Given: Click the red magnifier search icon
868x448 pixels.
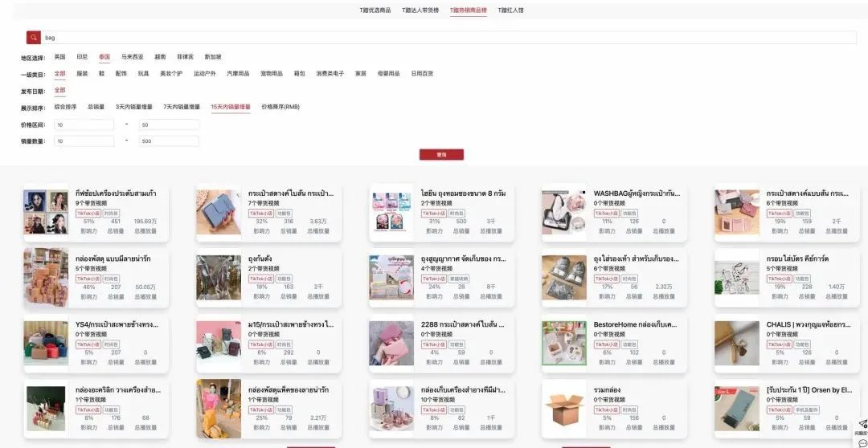Looking at the screenshot, I should [x=33, y=37].
